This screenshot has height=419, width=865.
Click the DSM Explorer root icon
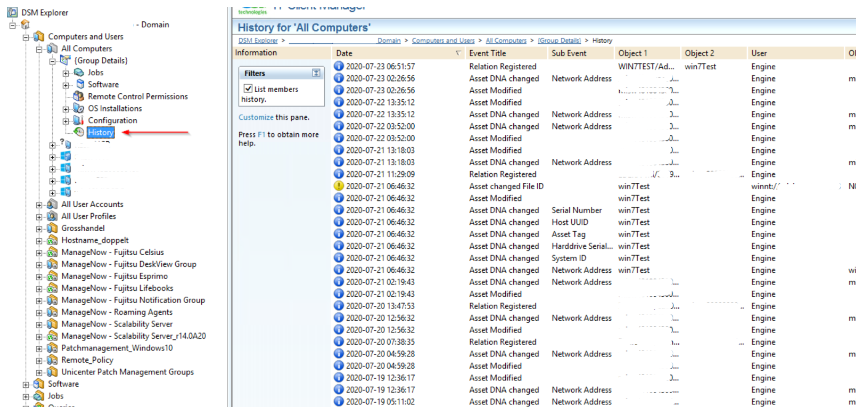pyautogui.click(x=12, y=11)
